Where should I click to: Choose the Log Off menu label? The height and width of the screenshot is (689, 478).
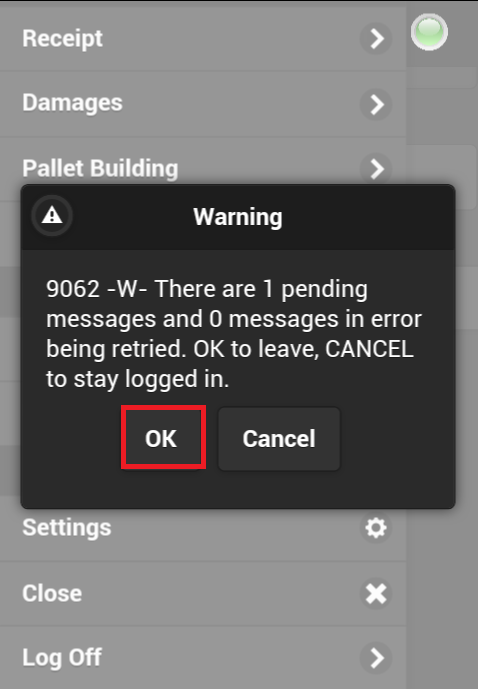(x=62, y=658)
